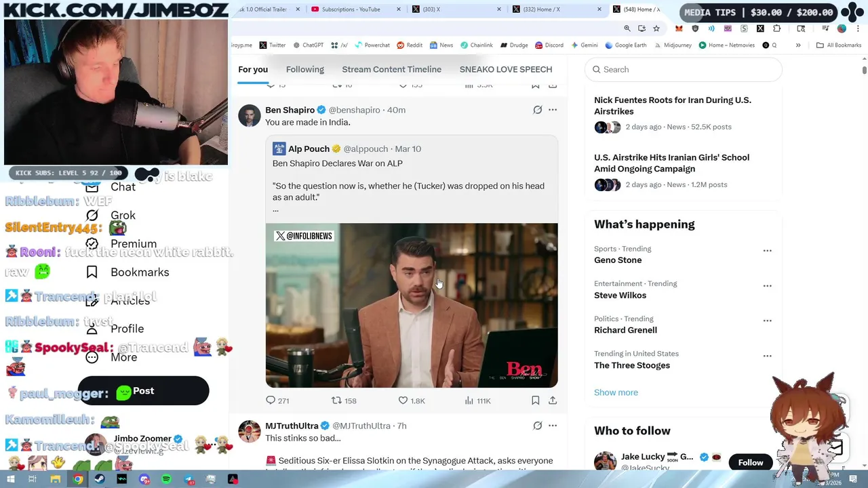Open the Geno Stone trending topic
The width and height of the screenshot is (868, 488).
(618, 260)
